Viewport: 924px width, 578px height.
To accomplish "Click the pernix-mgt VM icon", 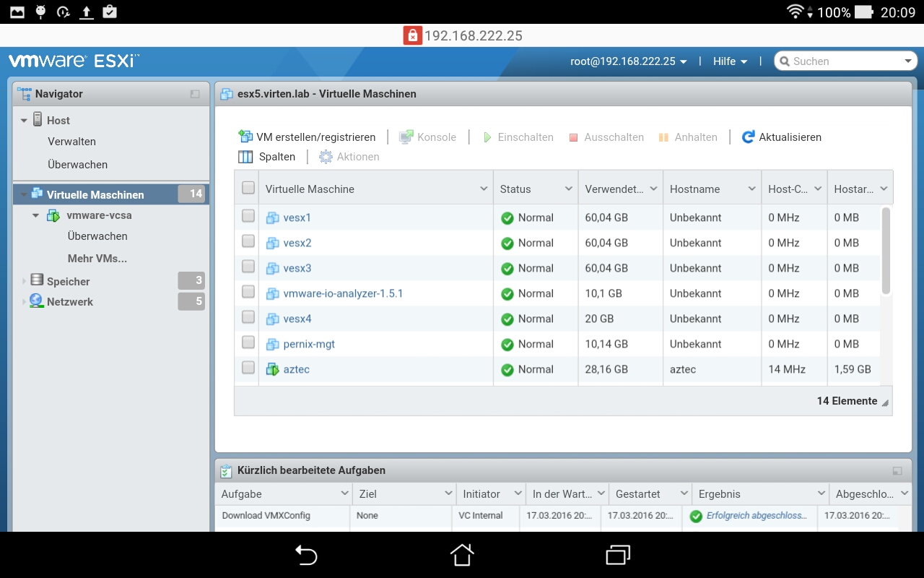I will (272, 344).
